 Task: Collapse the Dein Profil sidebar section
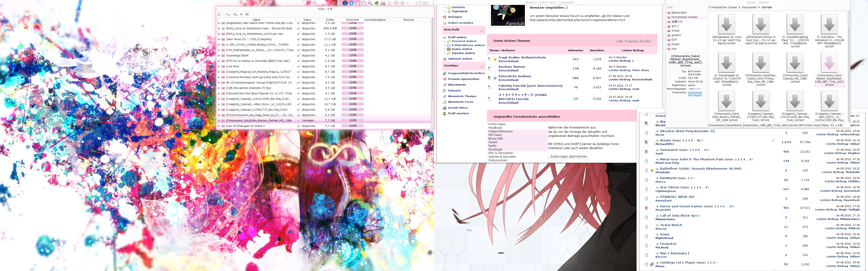482,30
